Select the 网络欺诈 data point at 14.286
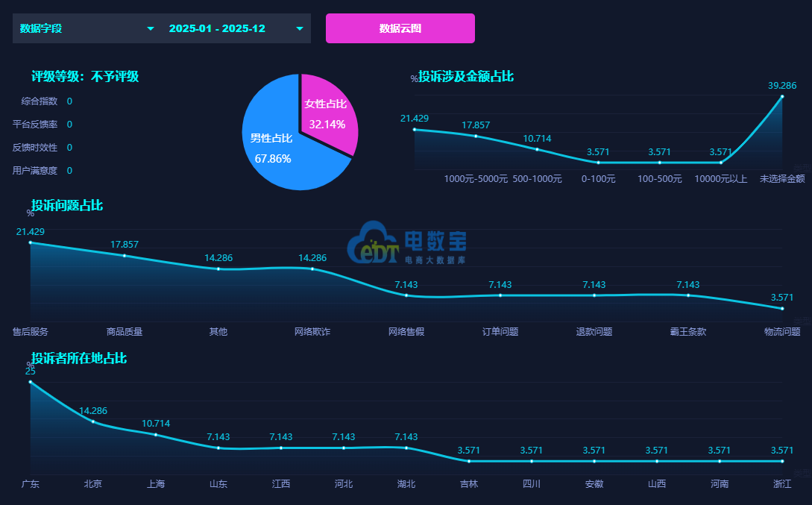This screenshot has height=505, width=812. click(312, 269)
